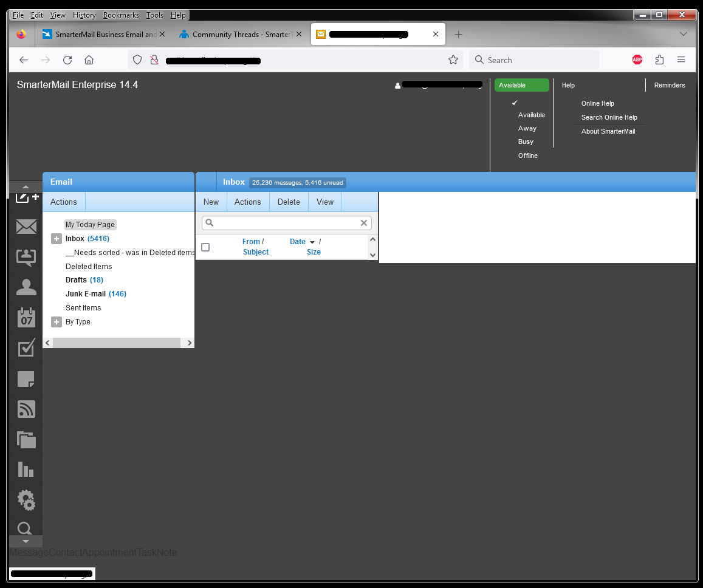This screenshot has height=588, width=703.
Task: Open the About SmarterMail link
Action: [x=608, y=132]
